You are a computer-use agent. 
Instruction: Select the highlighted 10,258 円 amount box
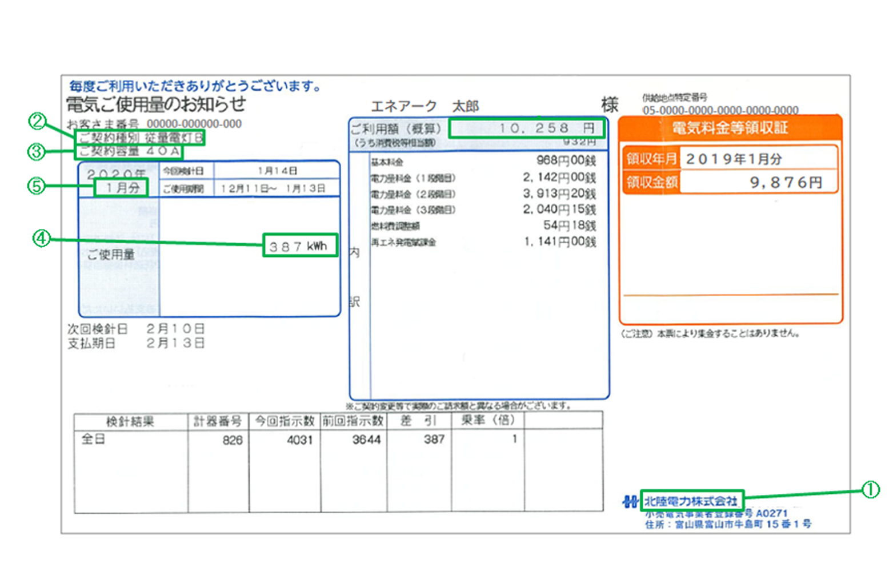tap(526, 128)
